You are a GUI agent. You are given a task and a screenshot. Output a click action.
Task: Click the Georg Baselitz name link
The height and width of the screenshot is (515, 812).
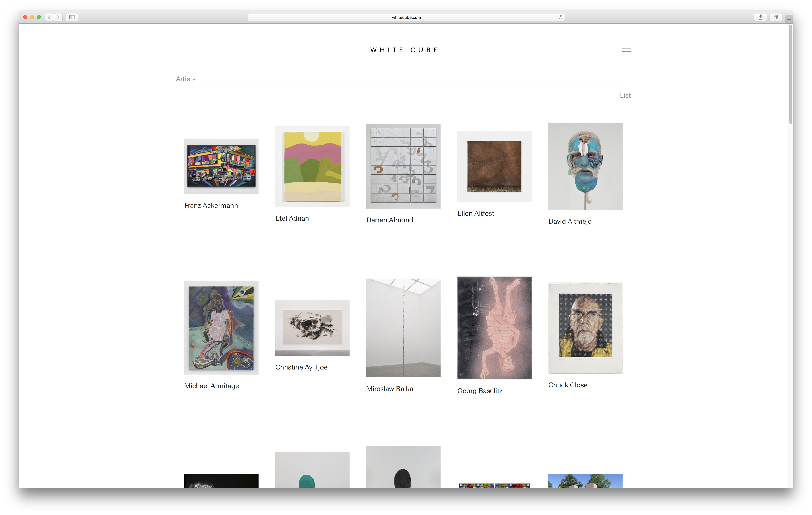pos(479,391)
